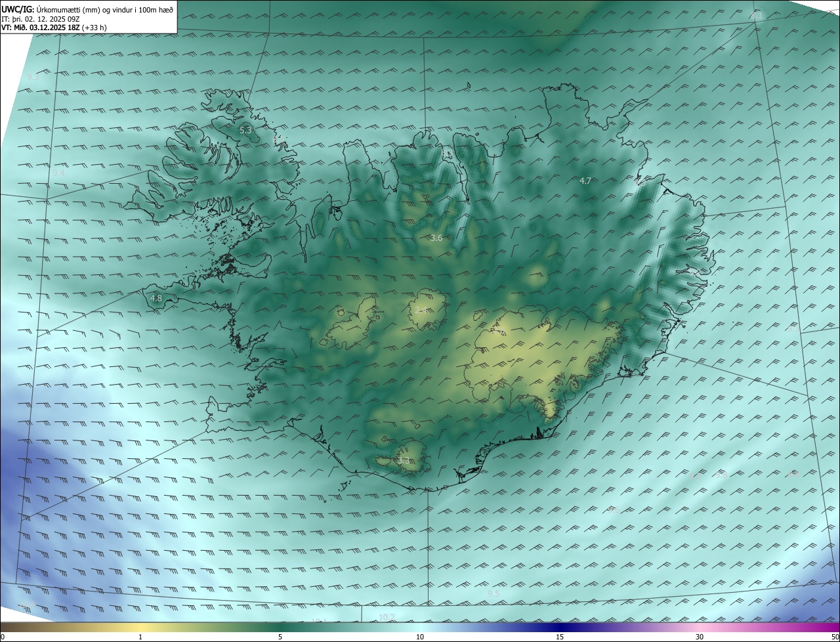
Task: Click the 10.2 value label above the color bar
Action: click(387, 617)
